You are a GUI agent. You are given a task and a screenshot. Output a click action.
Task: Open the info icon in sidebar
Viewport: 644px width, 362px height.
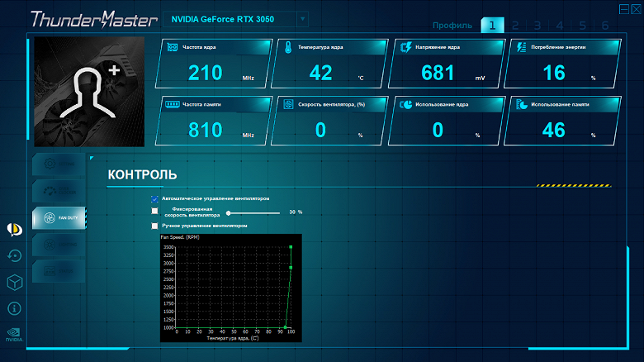[x=14, y=308]
